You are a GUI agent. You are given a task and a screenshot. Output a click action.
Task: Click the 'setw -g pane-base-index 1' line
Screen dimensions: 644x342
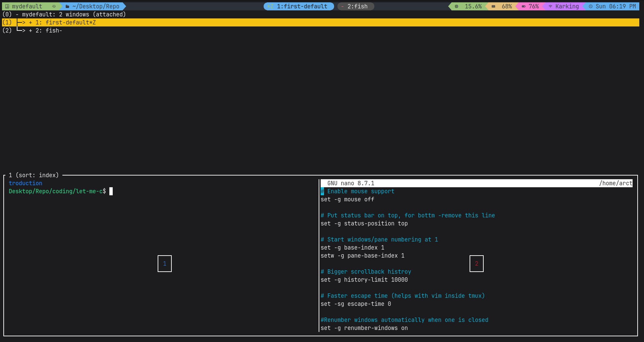[363, 256]
